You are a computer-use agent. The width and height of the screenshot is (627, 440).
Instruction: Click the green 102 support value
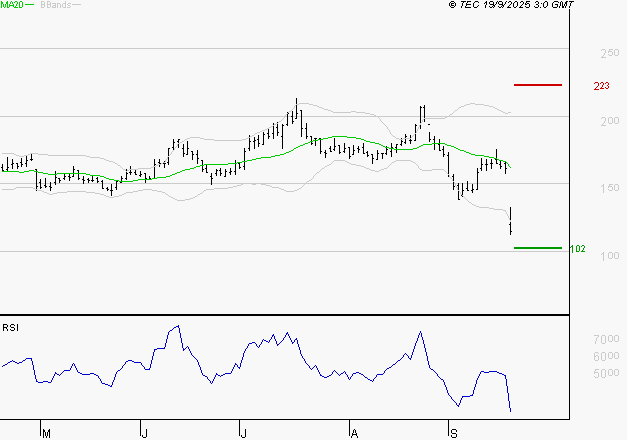coord(577,249)
